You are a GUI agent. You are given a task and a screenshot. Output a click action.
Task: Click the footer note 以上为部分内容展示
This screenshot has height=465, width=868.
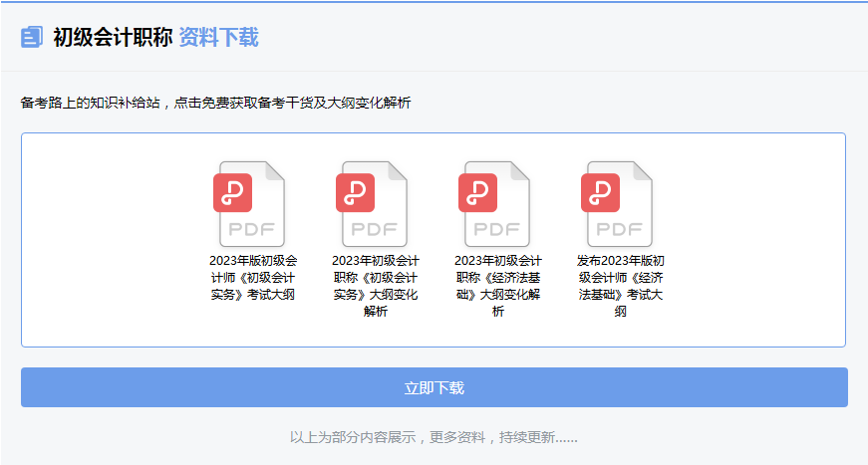434,437
